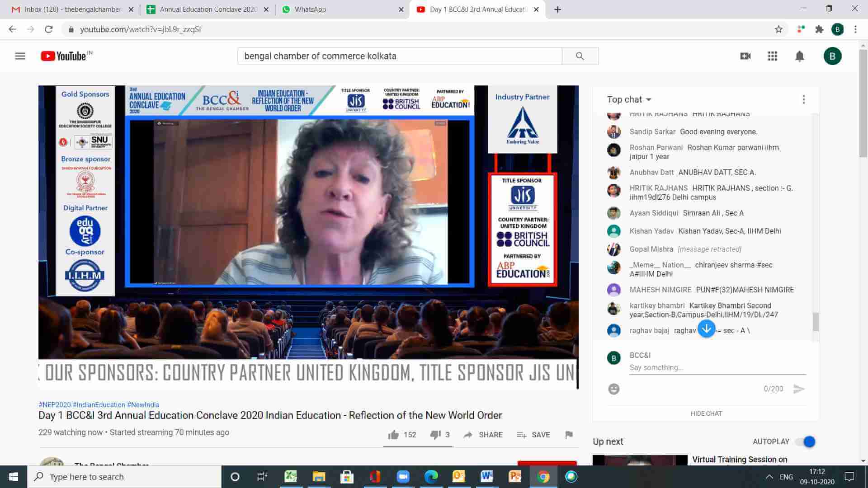Open Chrome's three-dot menu
This screenshot has width=868, height=488.
855,29
